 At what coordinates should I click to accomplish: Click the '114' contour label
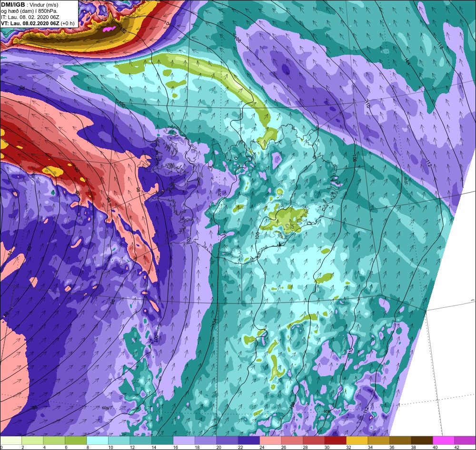pos(407,62)
